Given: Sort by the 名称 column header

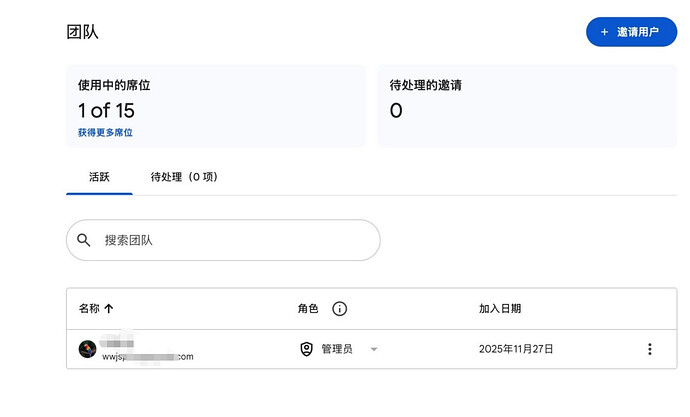Looking at the screenshot, I should [x=89, y=308].
